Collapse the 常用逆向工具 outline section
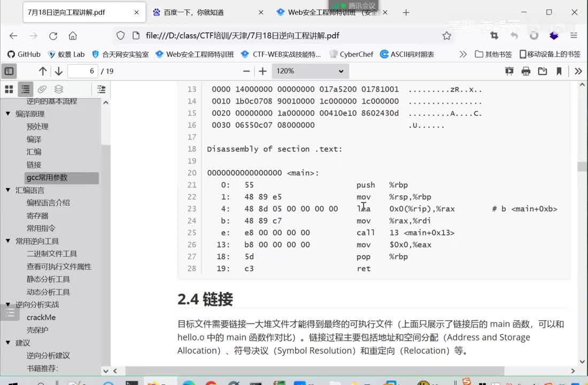 (x=8, y=241)
